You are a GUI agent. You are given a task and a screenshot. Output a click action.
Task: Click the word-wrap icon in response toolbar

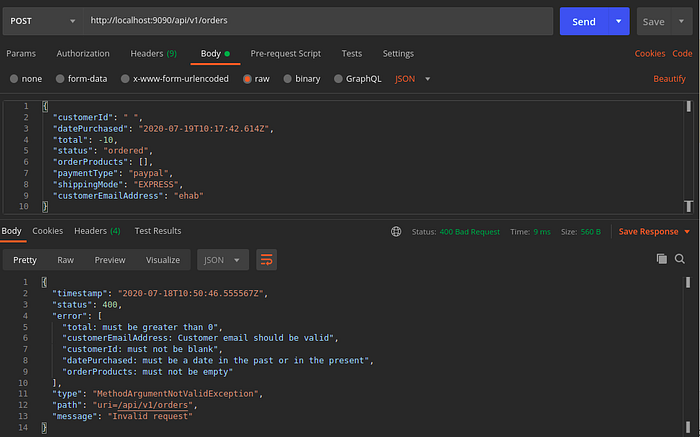point(266,260)
